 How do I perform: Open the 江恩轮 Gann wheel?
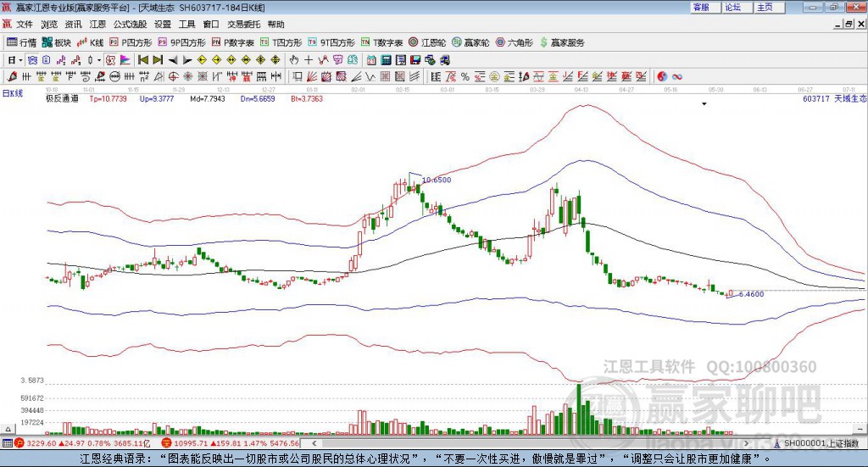click(x=427, y=42)
